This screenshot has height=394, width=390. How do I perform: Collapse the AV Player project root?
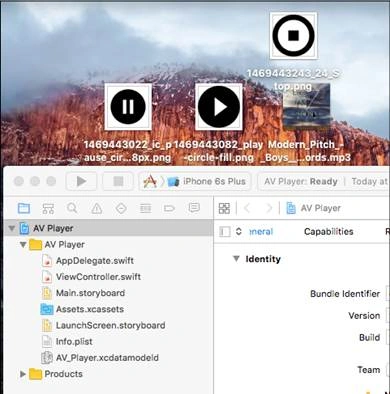pos(12,228)
